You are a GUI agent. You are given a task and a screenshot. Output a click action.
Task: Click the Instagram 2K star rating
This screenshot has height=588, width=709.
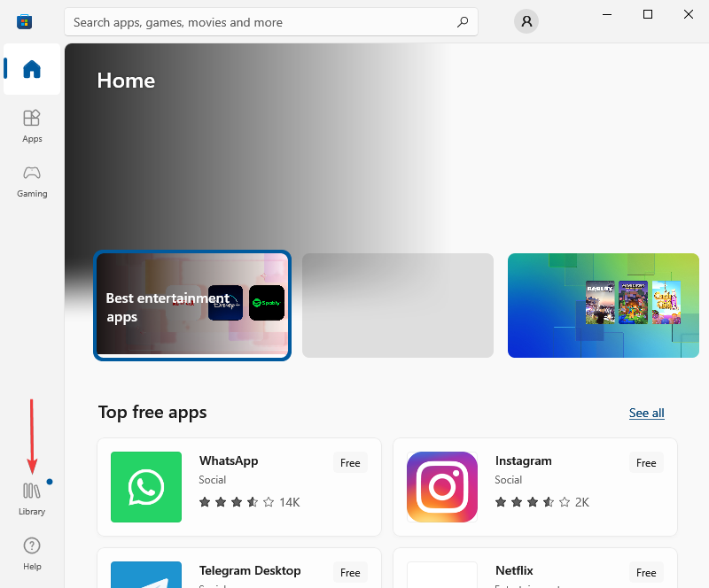coord(541,502)
